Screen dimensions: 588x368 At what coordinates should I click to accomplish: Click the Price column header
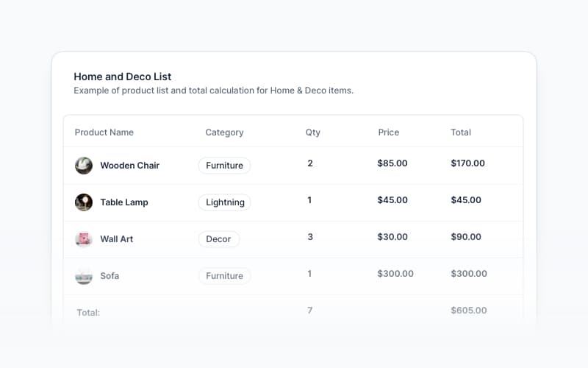[389, 132]
